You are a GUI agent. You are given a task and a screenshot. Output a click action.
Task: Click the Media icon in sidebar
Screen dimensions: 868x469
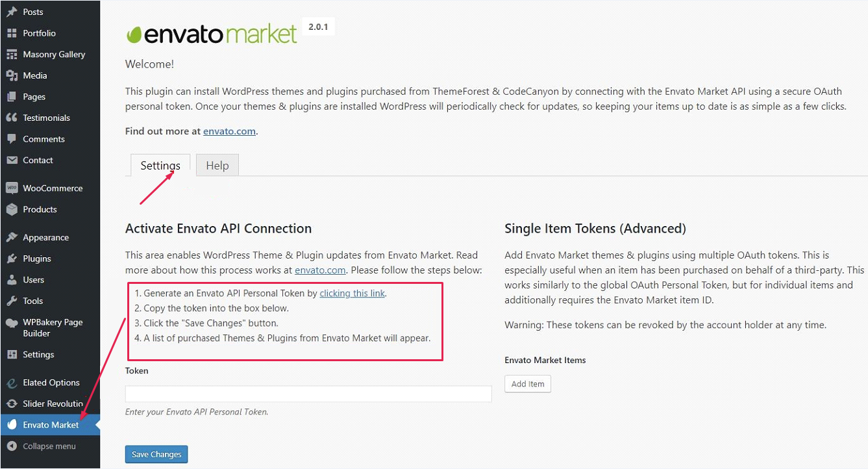point(12,75)
